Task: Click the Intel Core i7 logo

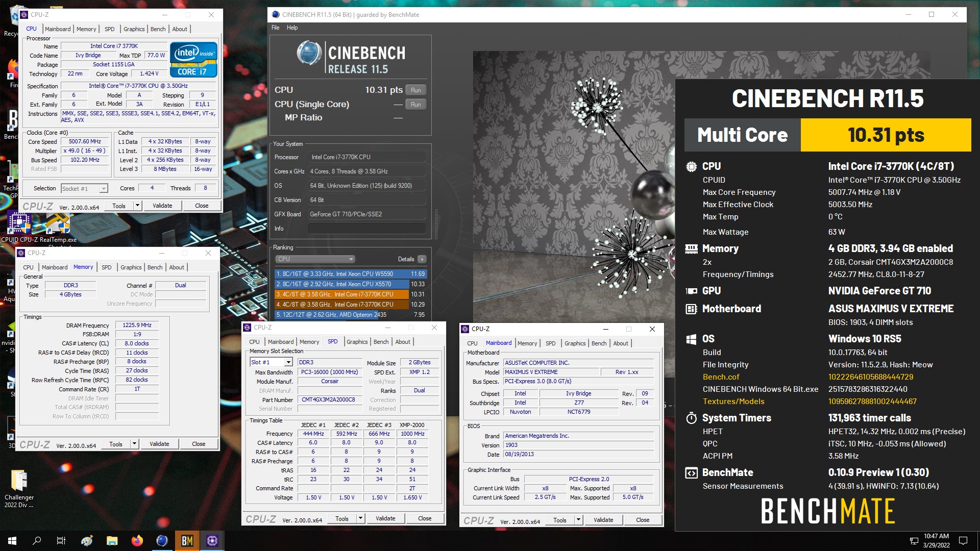Action: click(x=194, y=60)
